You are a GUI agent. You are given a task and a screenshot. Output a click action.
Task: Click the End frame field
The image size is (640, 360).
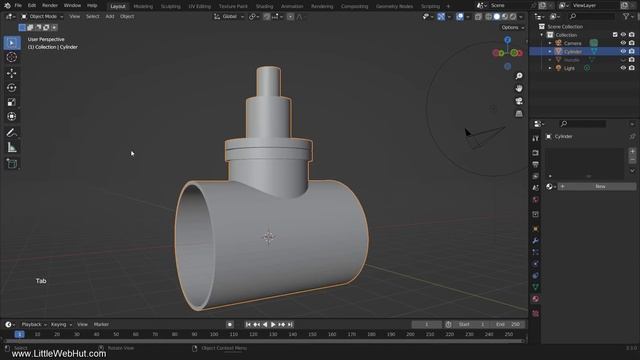tap(508, 324)
